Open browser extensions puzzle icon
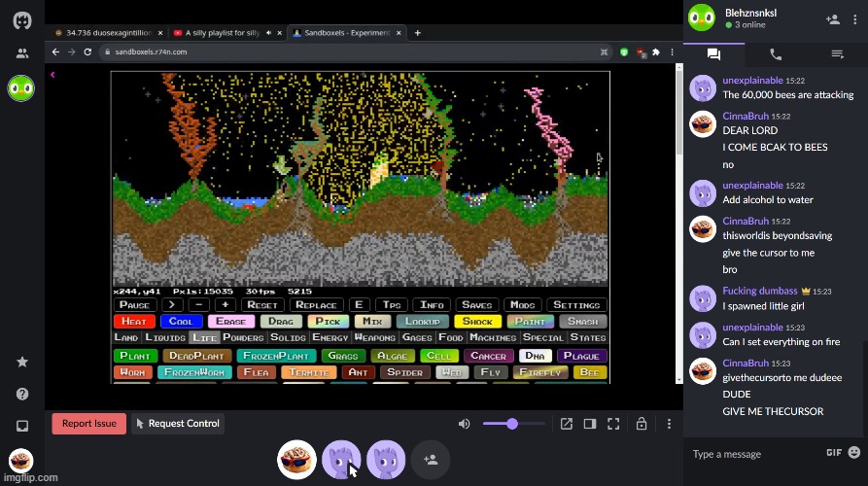Screen dimensions: 868x486 click(x=656, y=52)
